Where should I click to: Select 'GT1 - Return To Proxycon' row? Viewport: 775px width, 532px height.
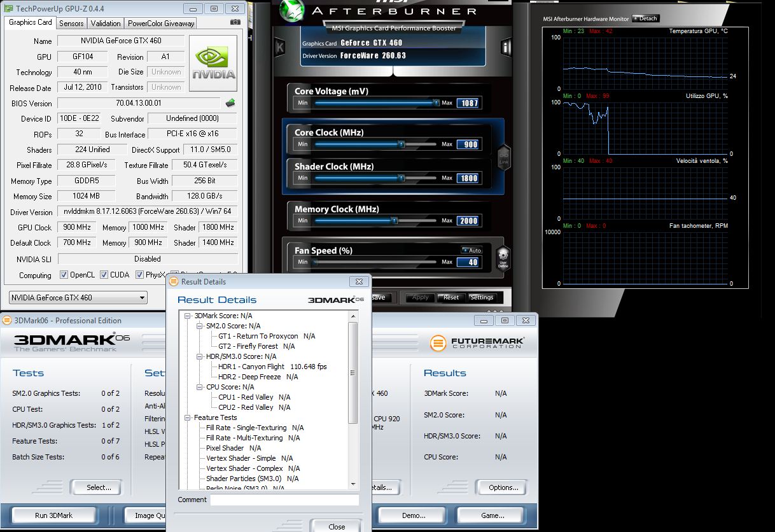click(x=267, y=336)
